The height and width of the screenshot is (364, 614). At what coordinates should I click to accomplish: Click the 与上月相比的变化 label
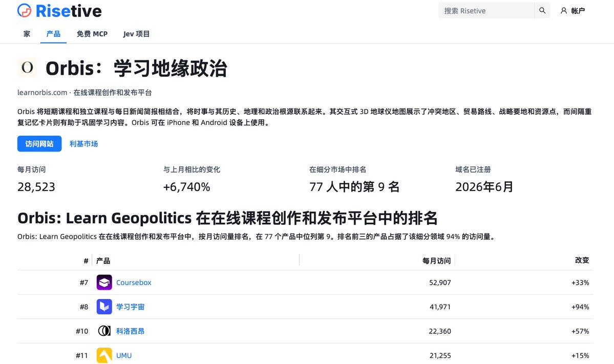[192, 169]
